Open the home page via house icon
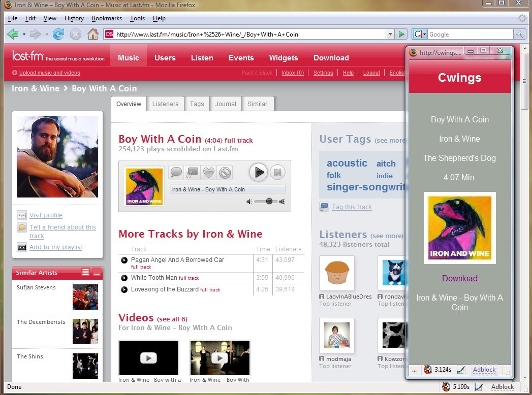 pos(92,34)
